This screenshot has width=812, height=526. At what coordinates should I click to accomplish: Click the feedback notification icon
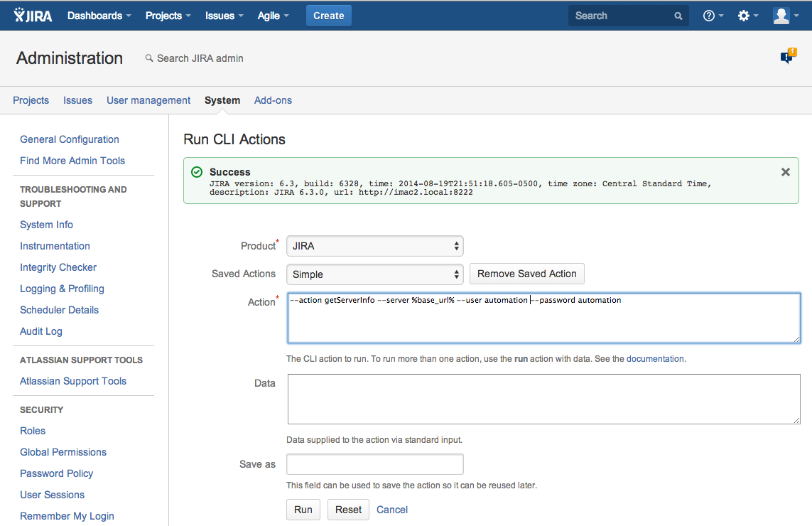point(788,55)
